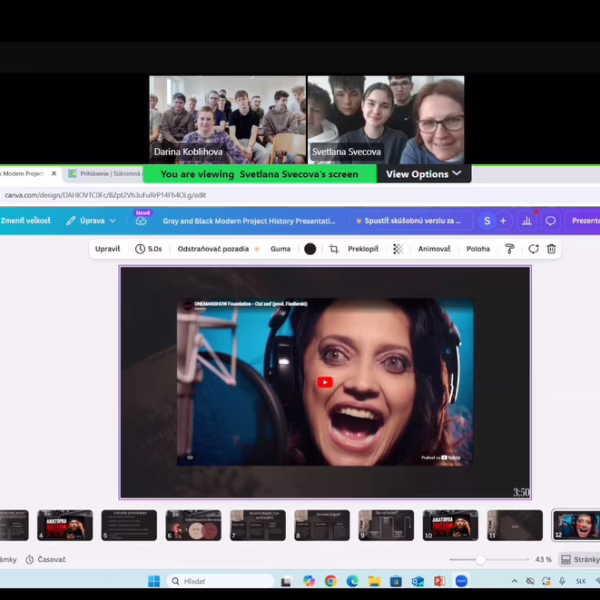Screen dimensions: 600x600
Task: Open the Windows Start menu
Action: click(154, 581)
